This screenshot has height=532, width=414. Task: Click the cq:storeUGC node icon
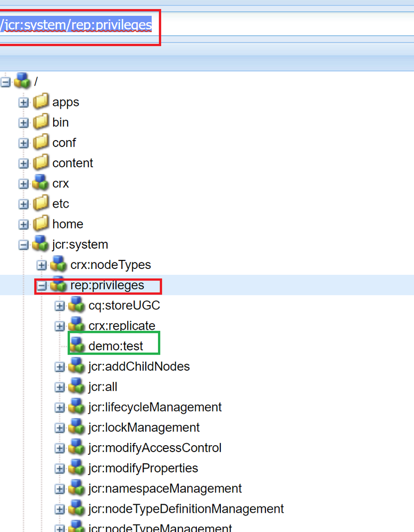(x=77, y=306)
